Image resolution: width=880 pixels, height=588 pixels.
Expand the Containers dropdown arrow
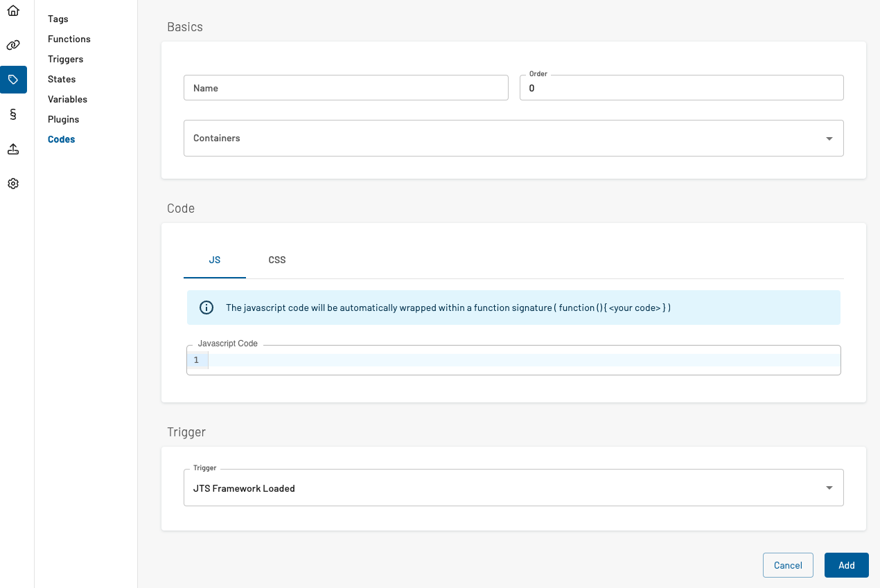click(x=829, y=139)
